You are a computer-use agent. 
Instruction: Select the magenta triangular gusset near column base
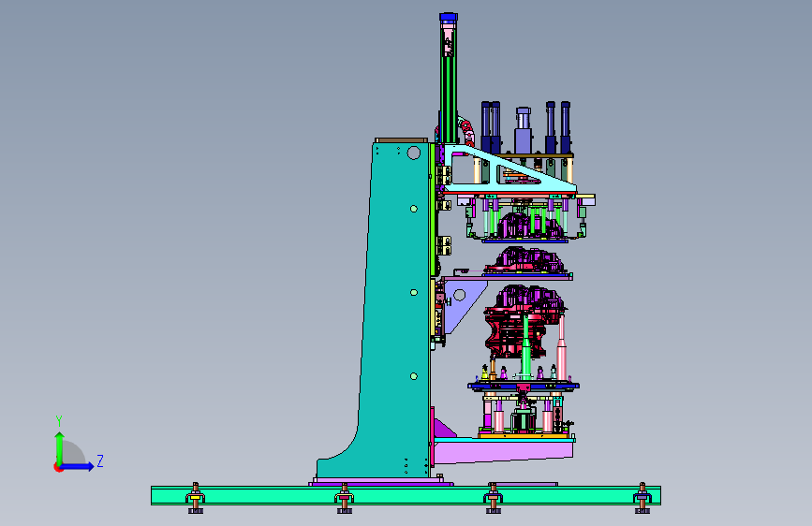click(443, 429)
